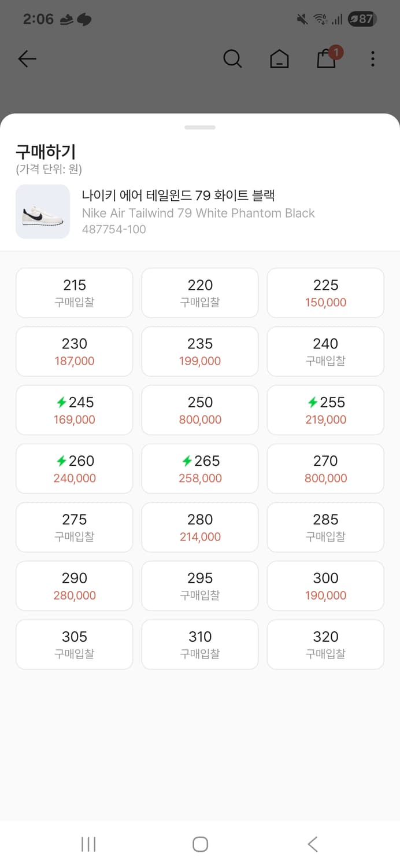This screenshot has height=868, width=400.
Task: Choose size 260 with fast delivery
Action: tap(75, 468)
